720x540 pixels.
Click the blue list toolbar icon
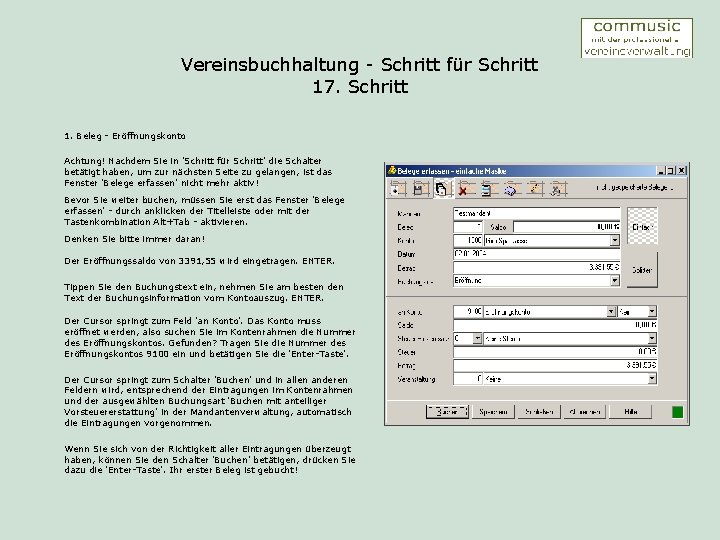click(x=488, y=188)
